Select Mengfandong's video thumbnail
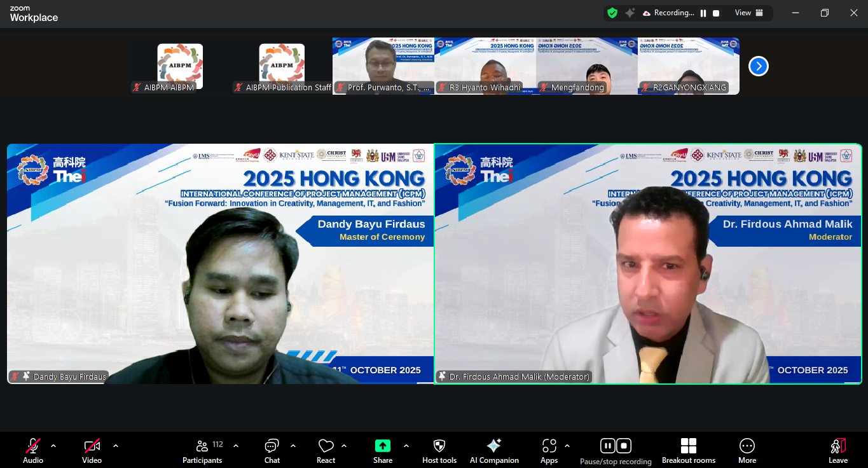The height and width of the screenshot is (468, 868). click(586, 66)
